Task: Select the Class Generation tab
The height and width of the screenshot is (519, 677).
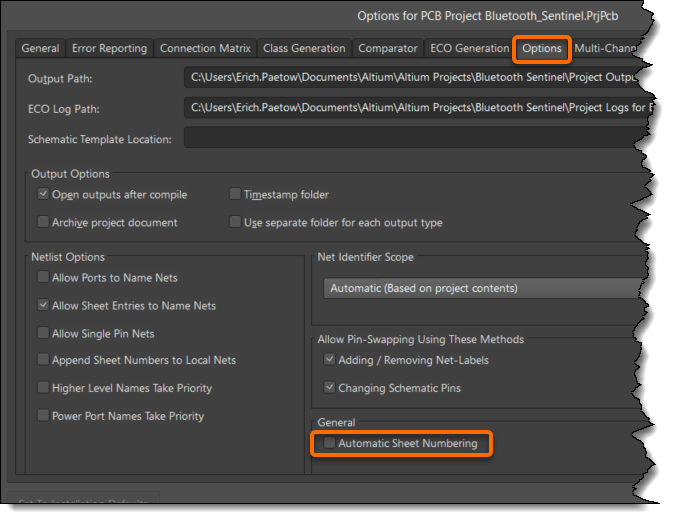Action: coord(304,48)
